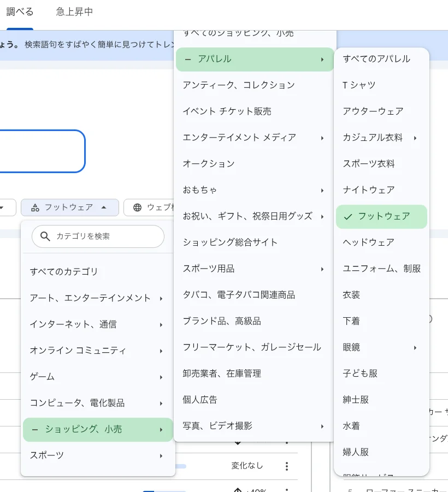Expand スポーツ用品 submenu
448x492 pixels.
255,269
